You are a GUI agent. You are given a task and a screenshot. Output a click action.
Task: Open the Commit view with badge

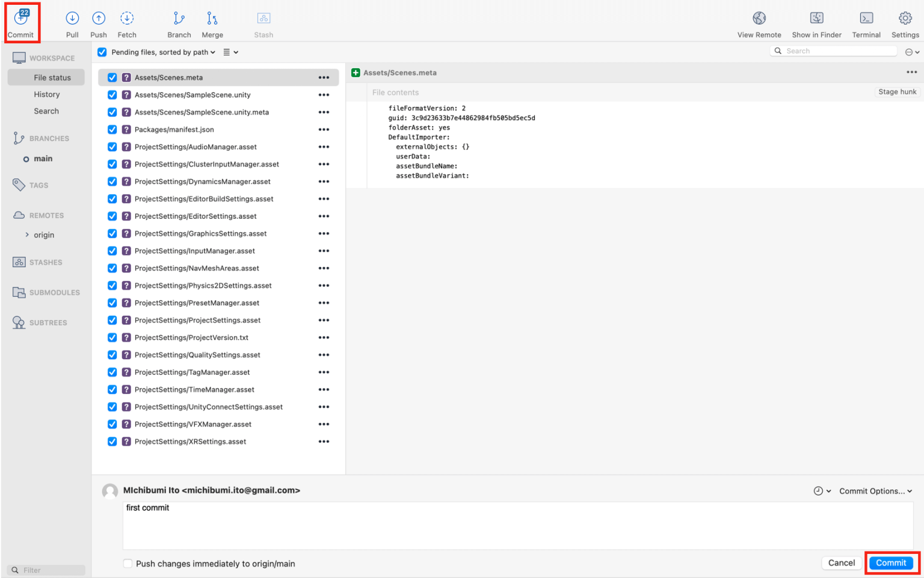tap(22, 22)
